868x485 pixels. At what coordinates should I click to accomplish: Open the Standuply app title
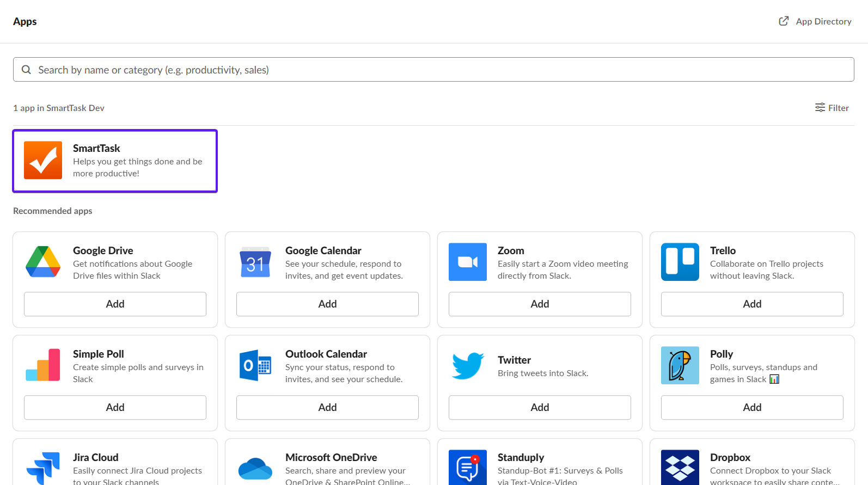point(521,457)
